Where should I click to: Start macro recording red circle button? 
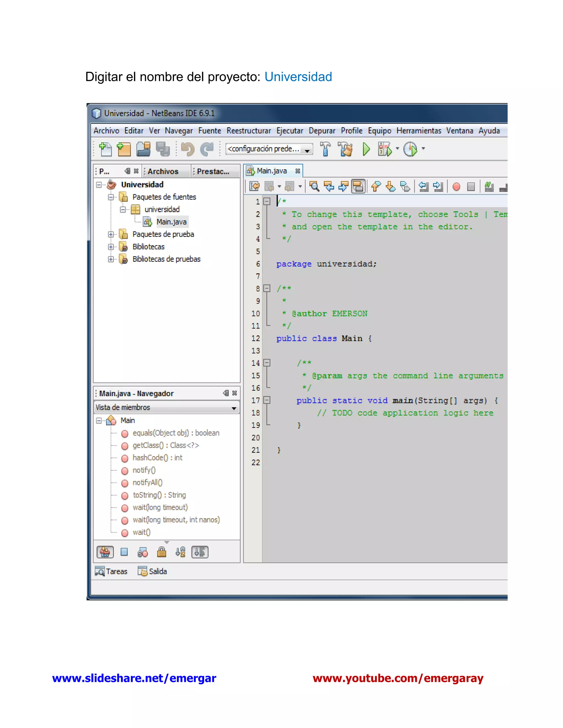(456, 187)
